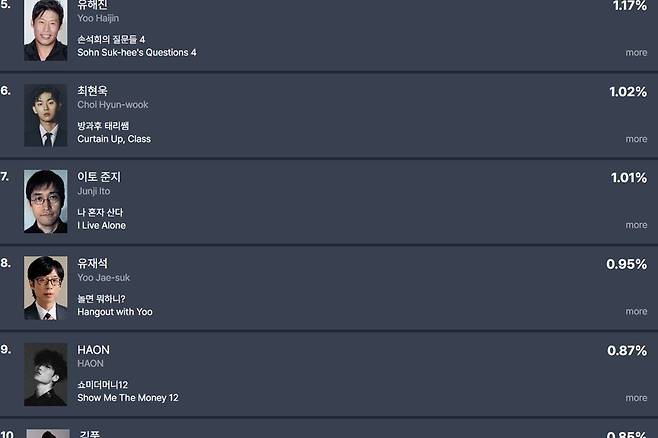
Task: Click Yoo Jae-suk's profile picture
Action: point(45,288)
